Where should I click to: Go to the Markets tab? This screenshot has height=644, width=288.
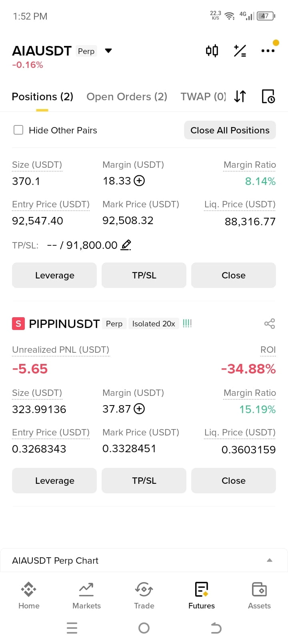coord(86,595)
